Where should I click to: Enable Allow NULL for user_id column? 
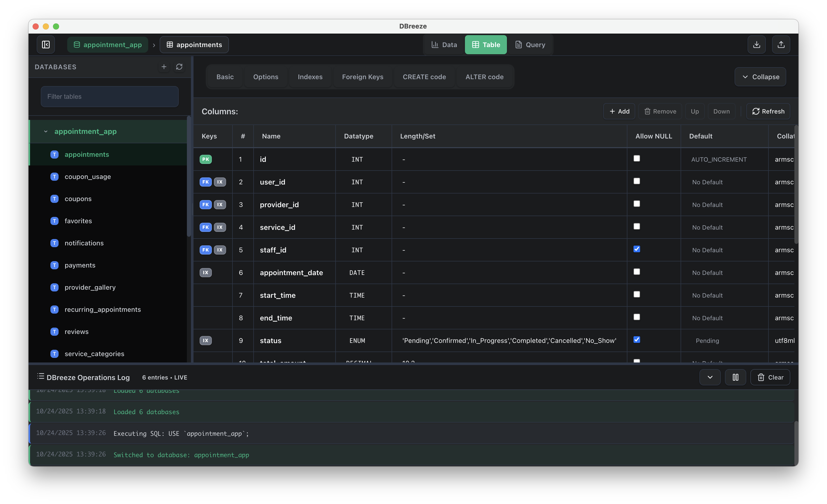(x=637, y=181)
